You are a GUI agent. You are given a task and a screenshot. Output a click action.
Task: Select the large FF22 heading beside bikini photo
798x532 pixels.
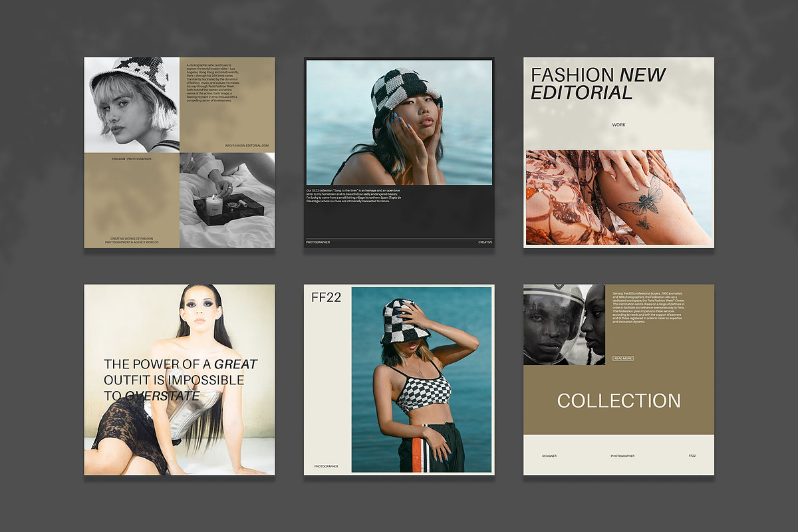coord(326,297)
